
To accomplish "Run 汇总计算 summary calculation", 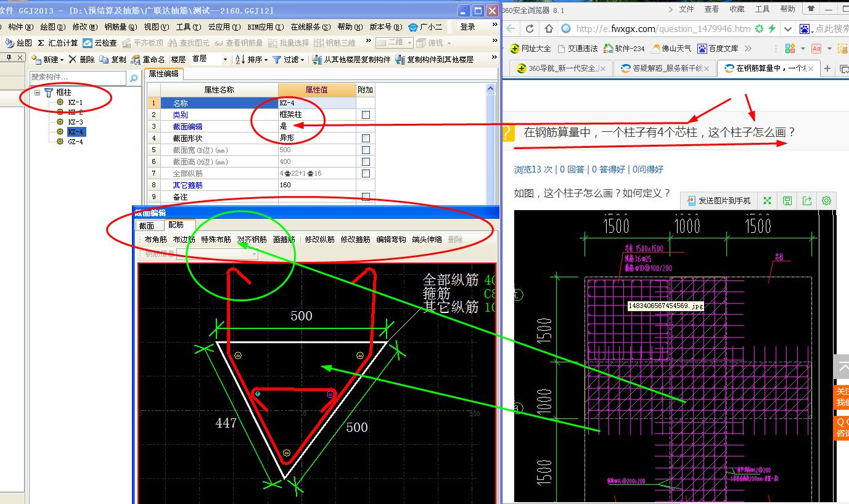I will (57, 43).
